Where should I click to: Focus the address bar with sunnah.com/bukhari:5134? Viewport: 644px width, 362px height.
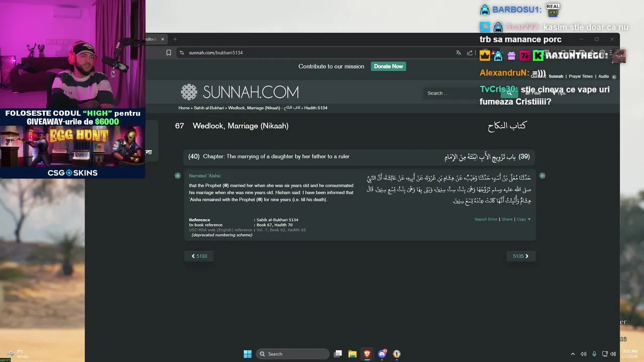pyautogui.click(x=317, y=52)
